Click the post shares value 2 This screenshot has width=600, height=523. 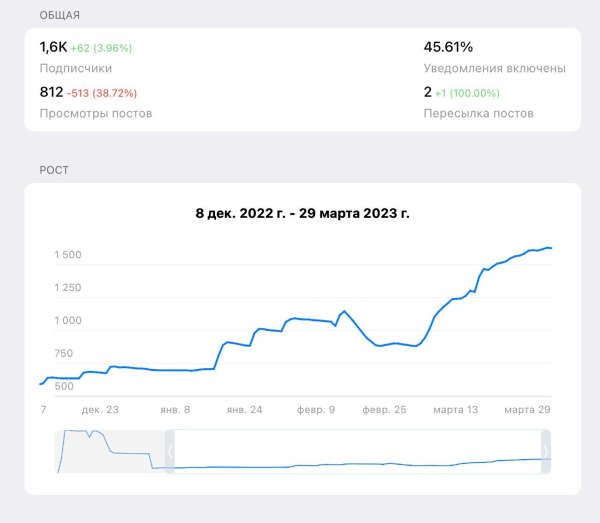[428, 92]
